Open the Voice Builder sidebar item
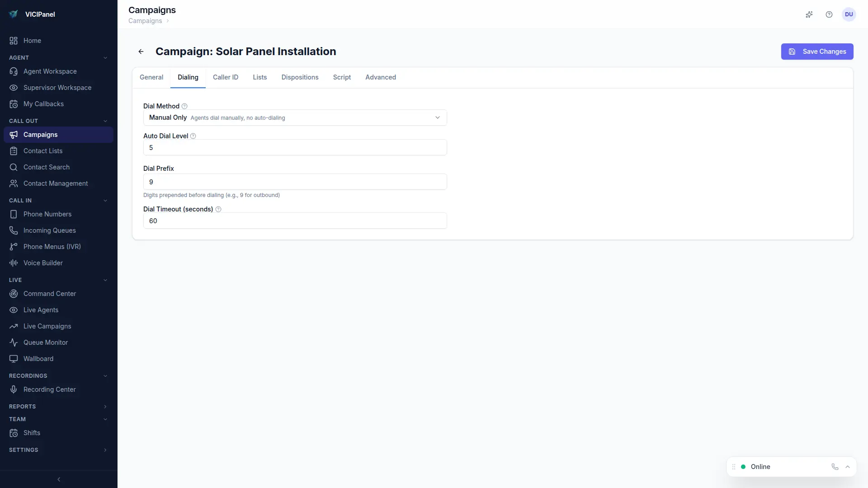 pyautogui.click(x=43, y=263)
